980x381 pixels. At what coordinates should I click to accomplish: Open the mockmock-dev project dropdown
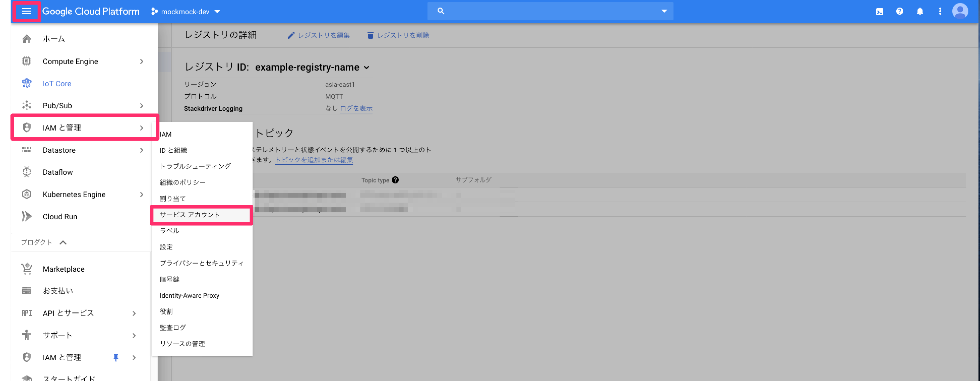pyautogui.click(x=186, y=11)
